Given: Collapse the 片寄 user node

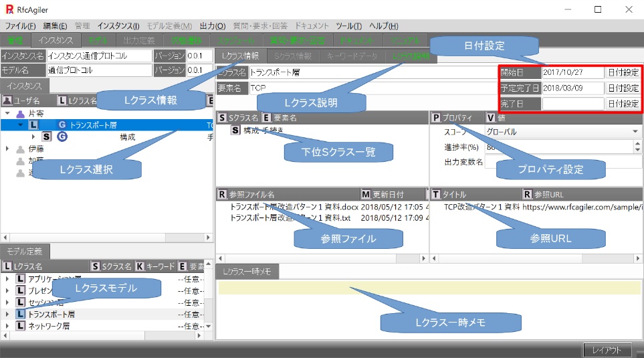Looking at the screenshot, I should pyautogui.click(x=7, y=113).
